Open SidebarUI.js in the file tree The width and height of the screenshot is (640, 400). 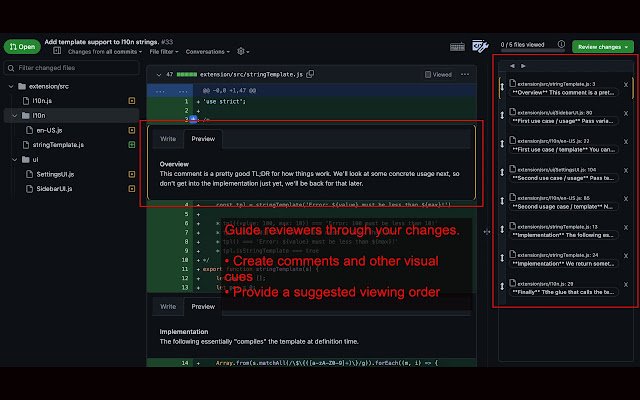[54, 189]
